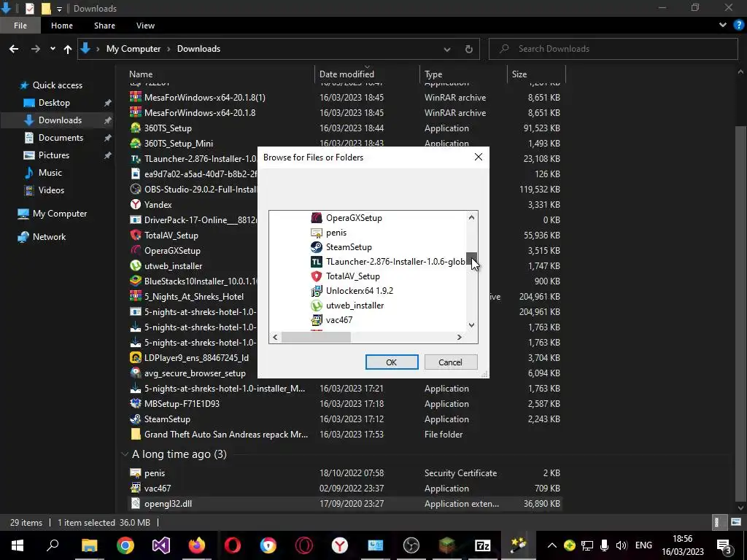Expand the ribbon chevron
Screen dimensions: 747x560
coord(723,26)
